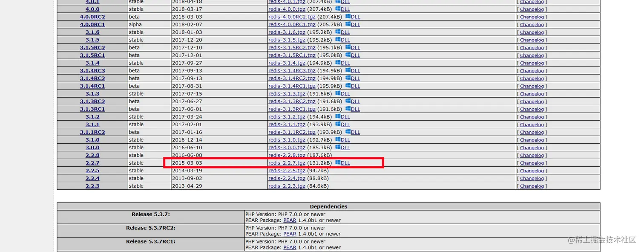Screen dimensions: 644x252
Task: Open the PEAR link for Release 5.3.7
Action: 290,220
